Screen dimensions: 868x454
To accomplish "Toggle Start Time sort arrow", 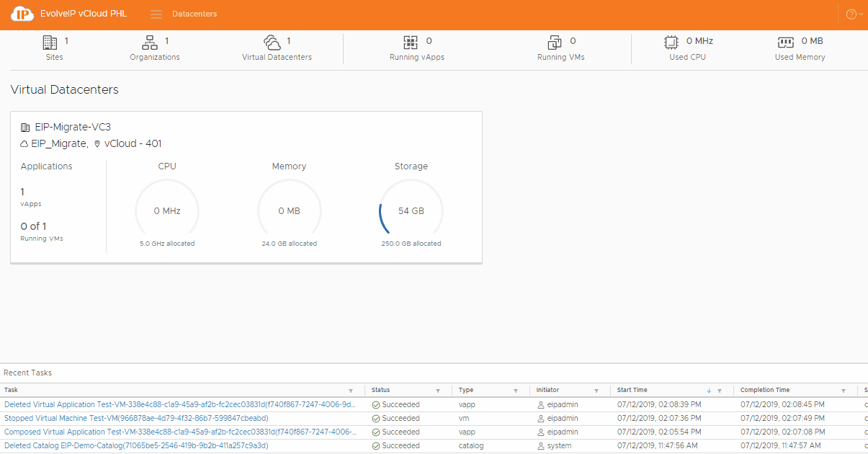I will 709,391.
